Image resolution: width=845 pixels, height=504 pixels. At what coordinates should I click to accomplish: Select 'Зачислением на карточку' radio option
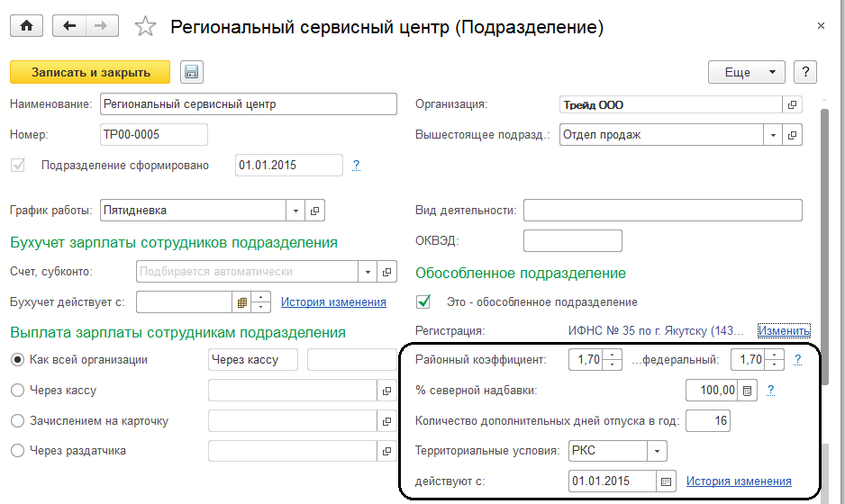17,420
